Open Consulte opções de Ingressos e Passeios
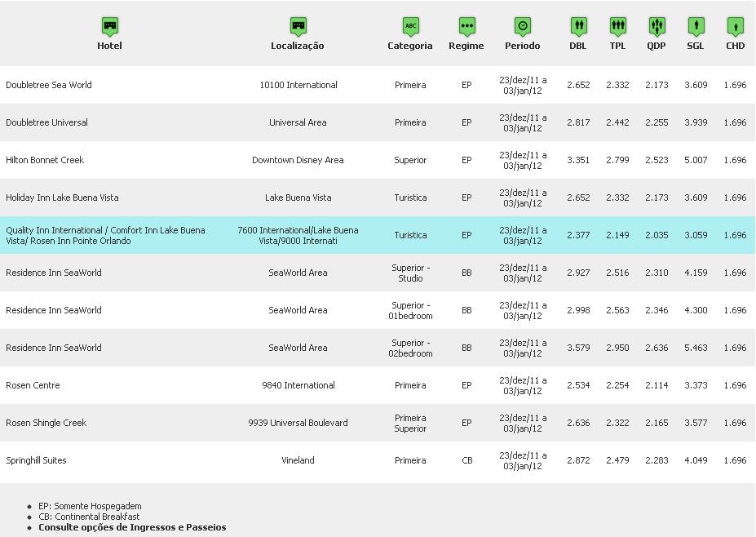 [132, 527]
